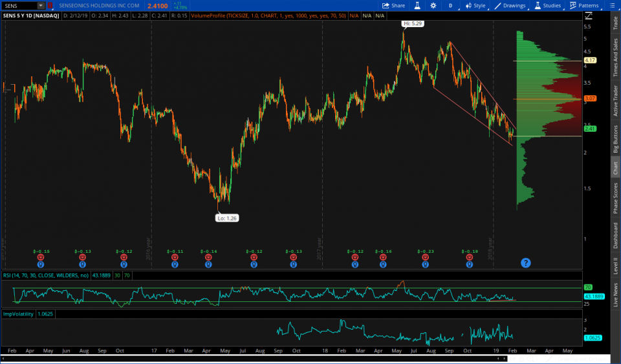Click the red link icon beside symbol box

point(50,6)
